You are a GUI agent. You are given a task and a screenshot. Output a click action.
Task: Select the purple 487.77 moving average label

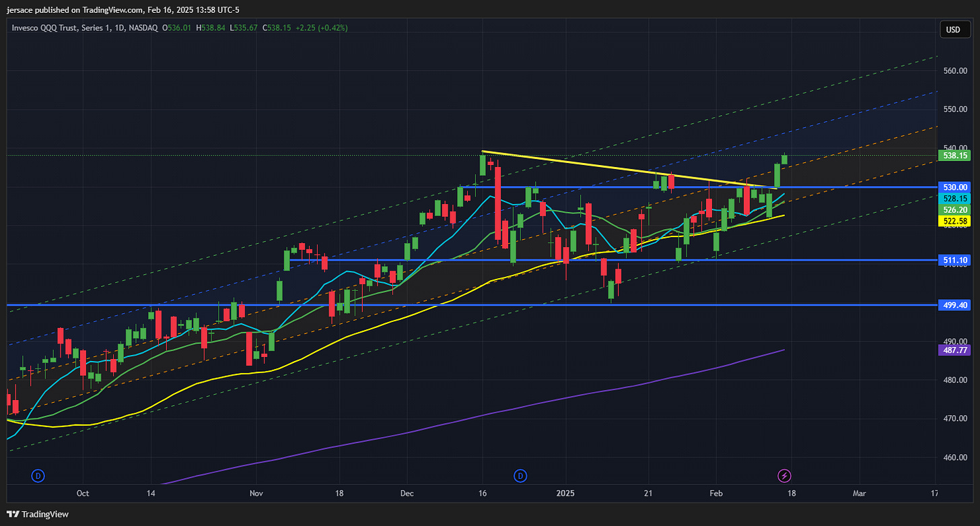[955, 350]
